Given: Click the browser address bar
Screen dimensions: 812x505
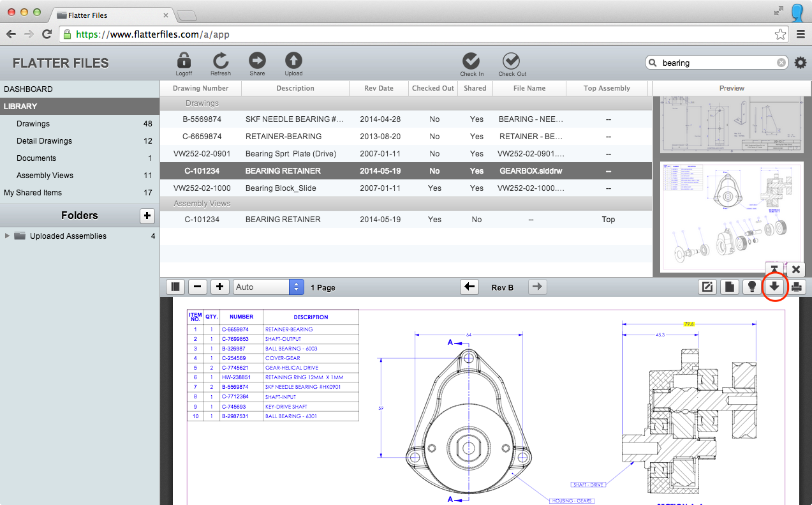Looking at the screenshot, I should point(424,34).
